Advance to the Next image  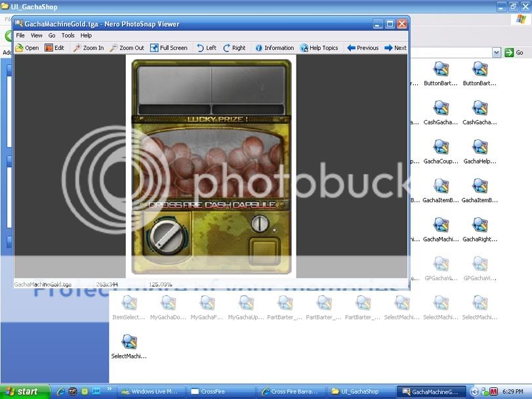point(396,48)
